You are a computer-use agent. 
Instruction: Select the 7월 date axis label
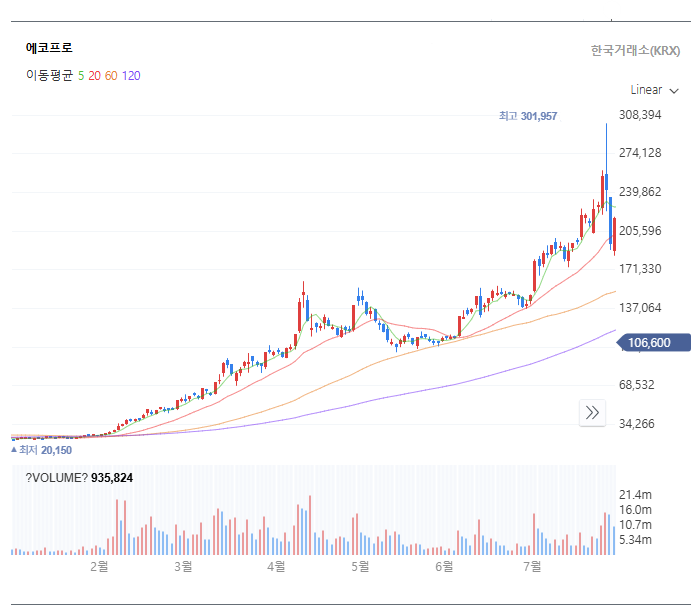coord(532,566)
